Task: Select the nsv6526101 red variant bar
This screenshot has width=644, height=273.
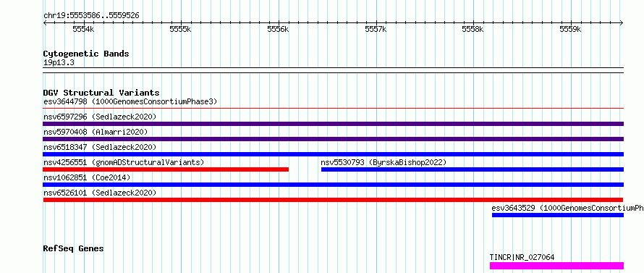Action: [333, 200]
